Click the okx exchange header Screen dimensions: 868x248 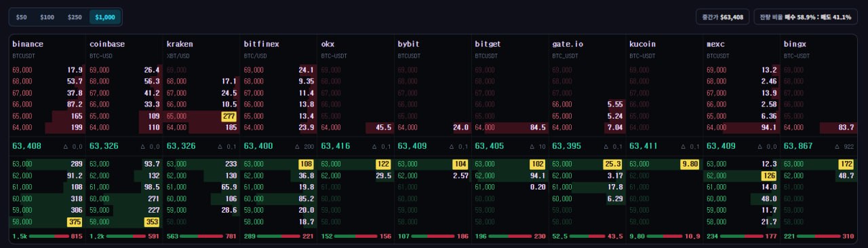328,44
